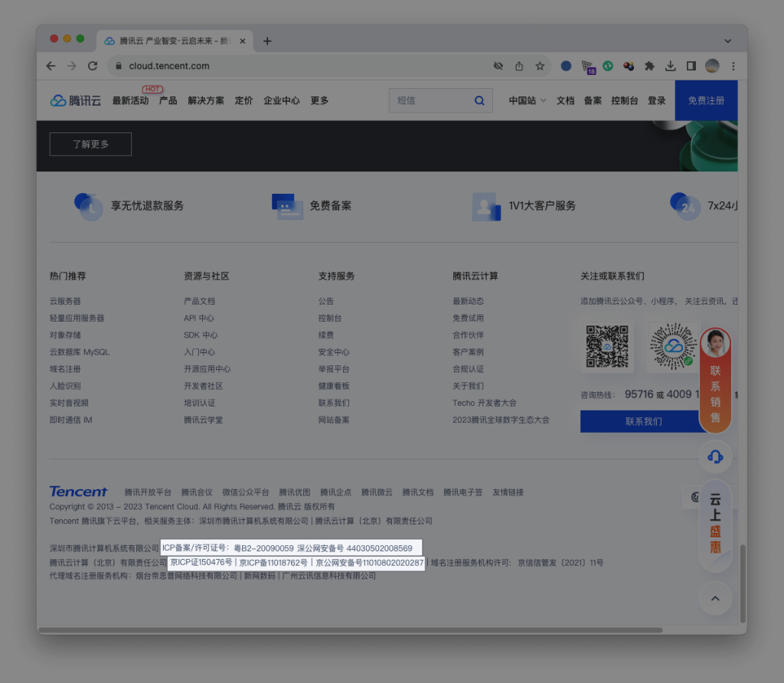Open the share page icon in address bar
The width and height of the screenshot is (784, 683).
(519, 66)
